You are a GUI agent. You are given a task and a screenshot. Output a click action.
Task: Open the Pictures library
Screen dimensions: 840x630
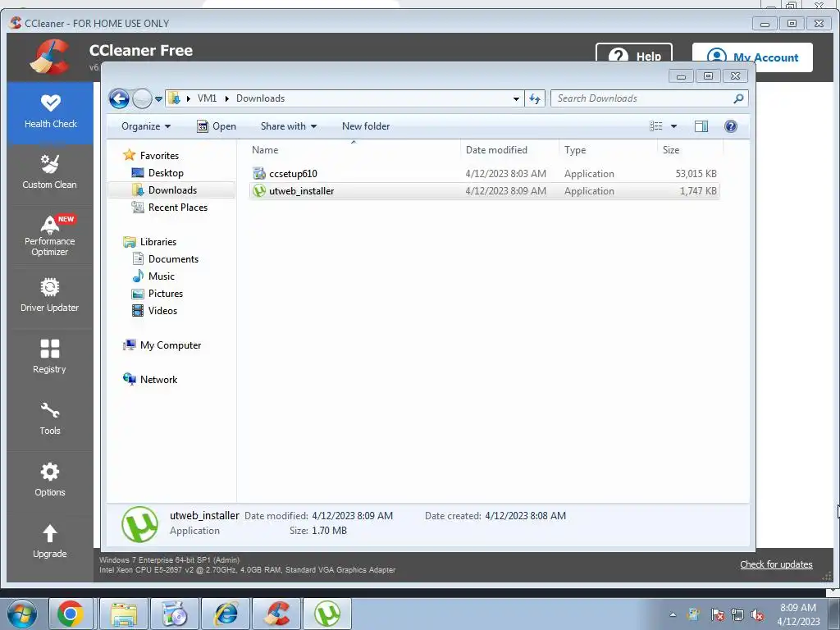[x=166, y=294]
